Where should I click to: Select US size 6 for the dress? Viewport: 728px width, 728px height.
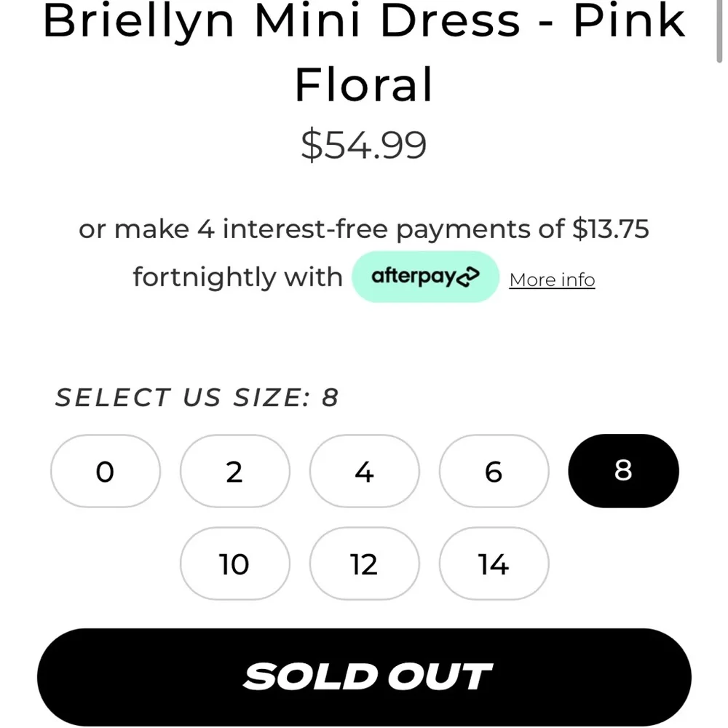click(494, 471)
